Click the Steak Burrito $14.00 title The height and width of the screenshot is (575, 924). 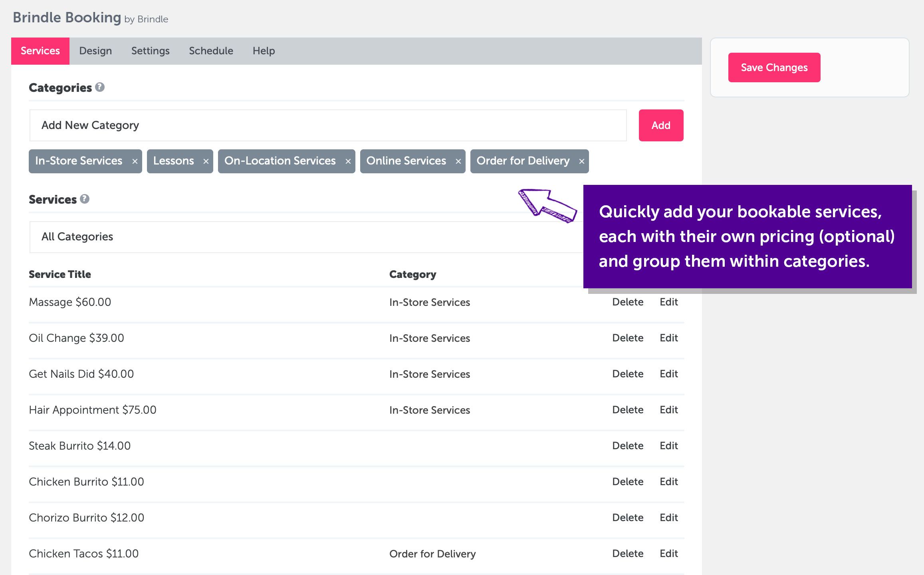[x=79, y=446]
